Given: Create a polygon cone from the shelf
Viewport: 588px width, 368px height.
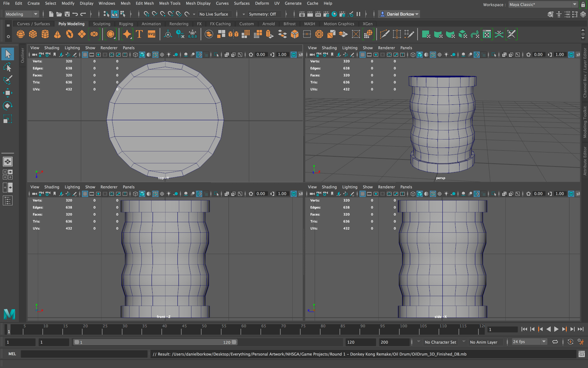Looking at the screenshot, I should click(x=57, y=34).
